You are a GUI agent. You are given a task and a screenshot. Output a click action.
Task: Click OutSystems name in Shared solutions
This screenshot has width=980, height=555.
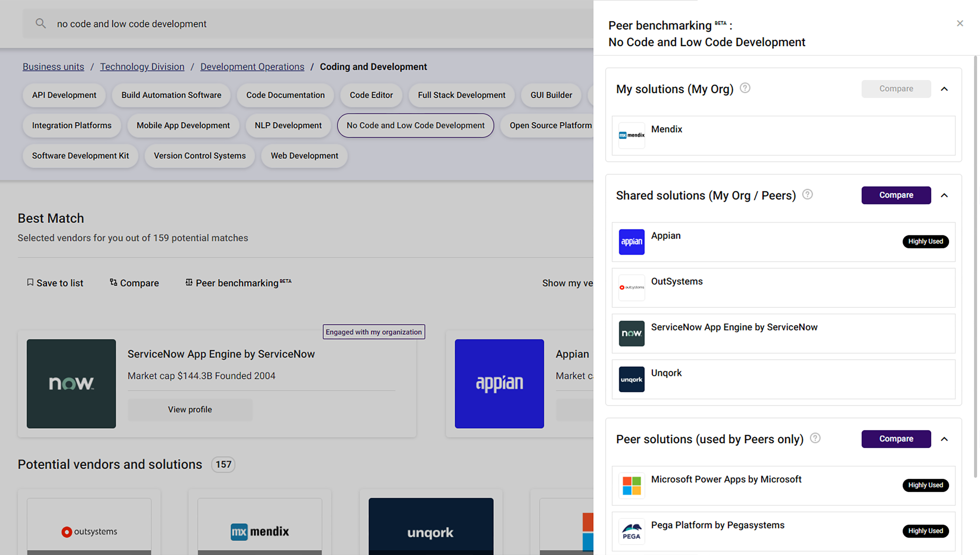[677, 281]
